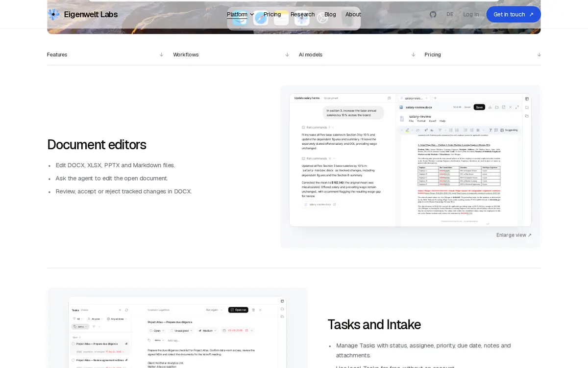Click the document editor screenshot thumbnail
The image size is (588, 368).
410,160
